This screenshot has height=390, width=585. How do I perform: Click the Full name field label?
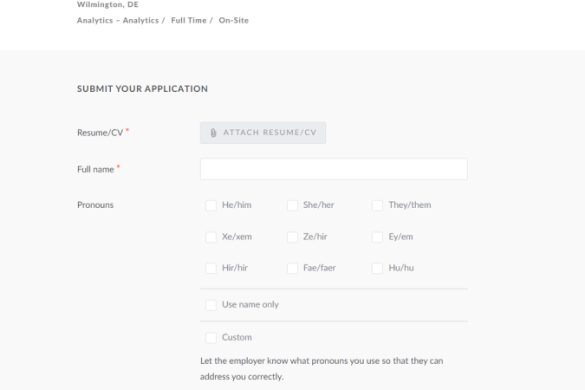point(96,169)
